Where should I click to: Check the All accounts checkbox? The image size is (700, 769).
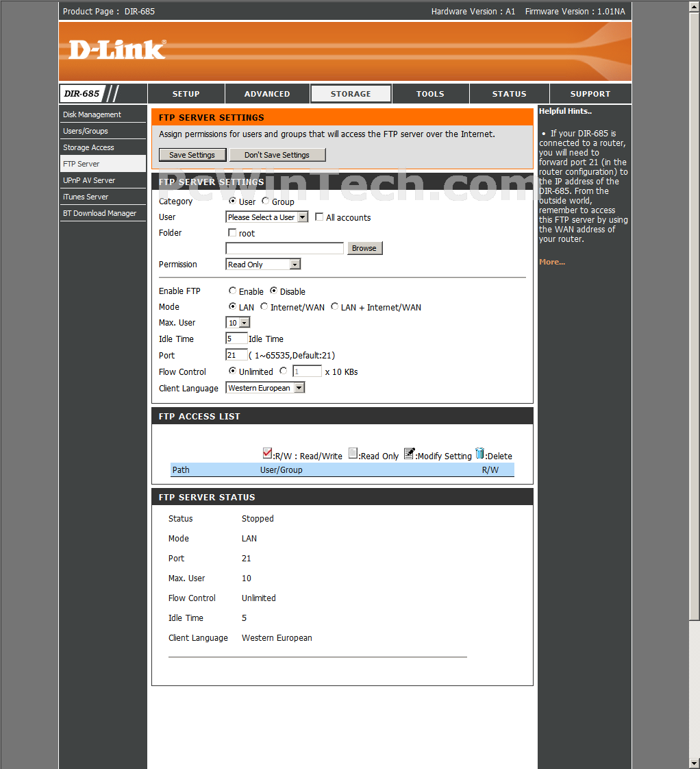click(x=319, y=217)
